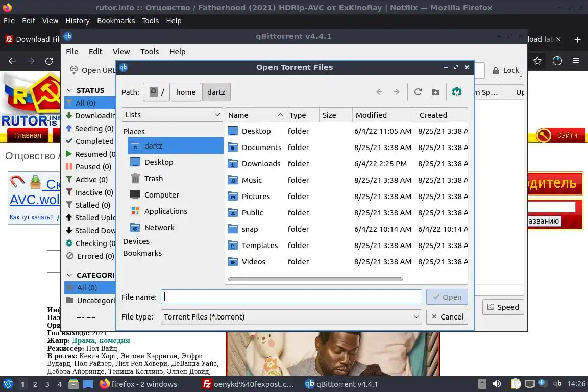Select the root path drive icon button
The width and height of the screenshot is (588, 392).
(156, 92)
